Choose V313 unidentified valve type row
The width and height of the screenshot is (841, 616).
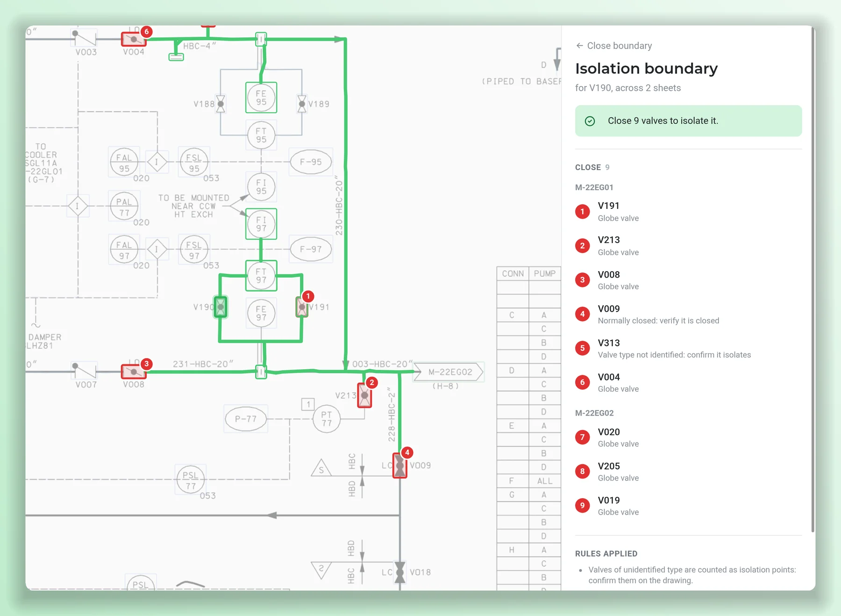tap(688, 348)
